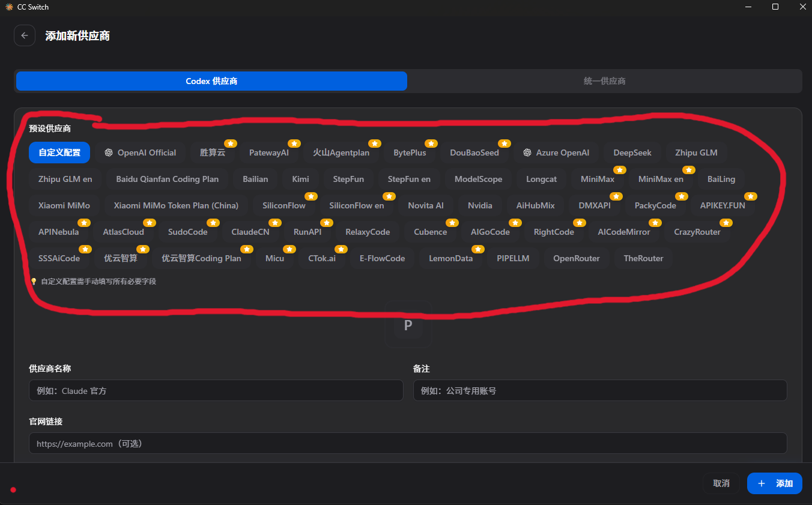Select the PatewayAI preset
The width and height of the screenshot is (812, 505).
tap(269, 153)
